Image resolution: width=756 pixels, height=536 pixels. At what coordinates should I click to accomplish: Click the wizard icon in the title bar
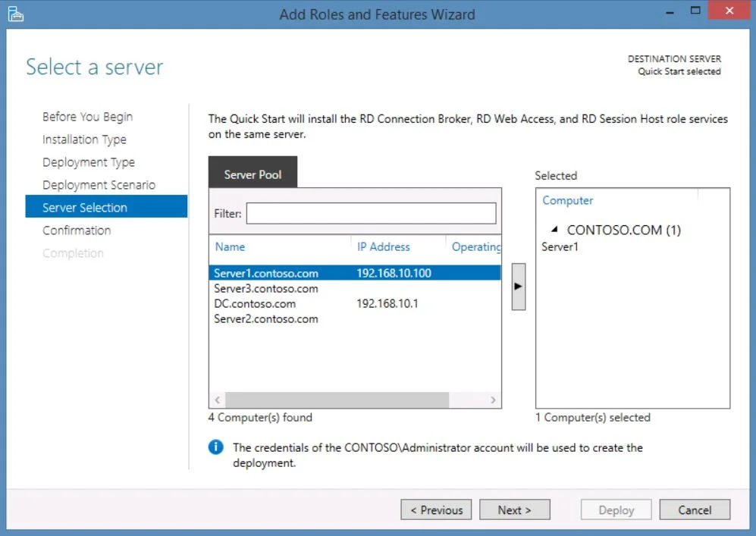point(15,13)
